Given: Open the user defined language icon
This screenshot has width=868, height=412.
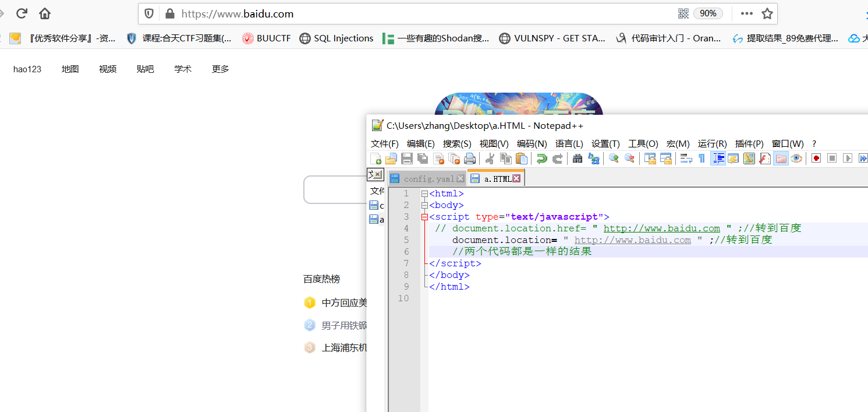Looking at the screenshot, I should point(734,159).
